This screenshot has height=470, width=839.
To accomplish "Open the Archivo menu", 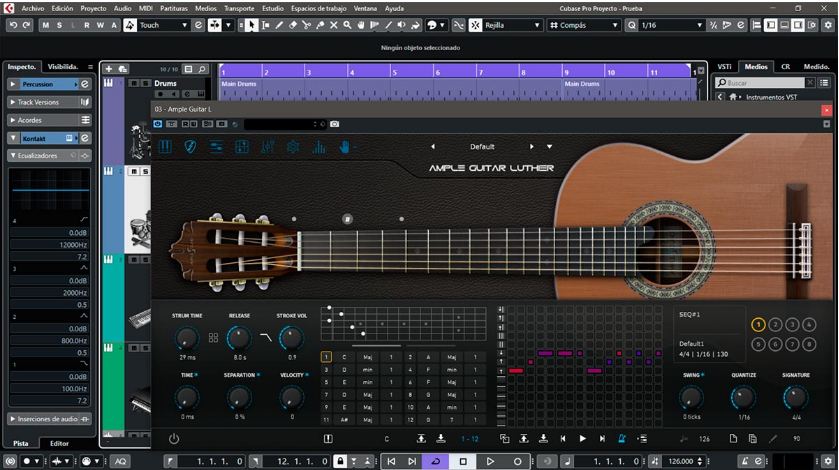I will (x=33, y=9).
